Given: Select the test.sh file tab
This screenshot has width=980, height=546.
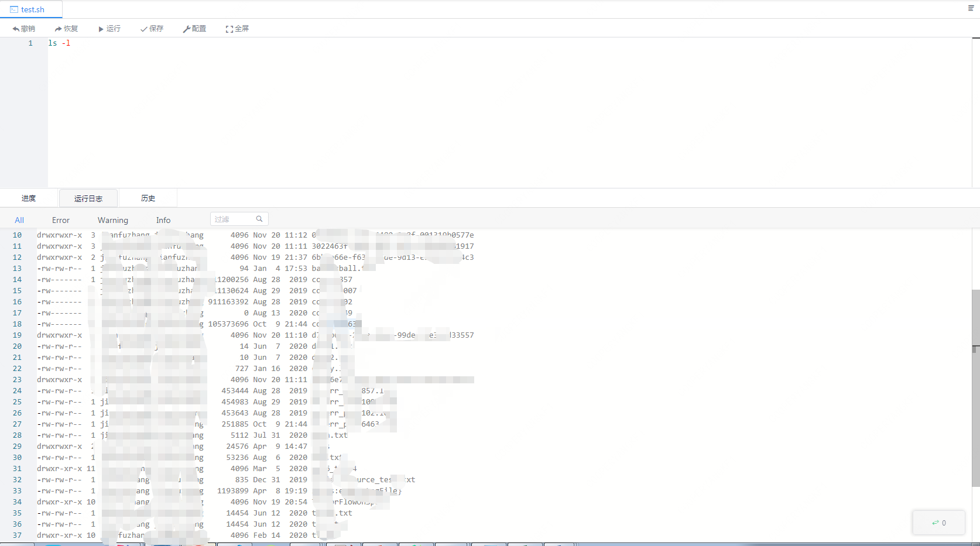Looking at the screenshot, I should pyautogui.click(x=32, y=9).
